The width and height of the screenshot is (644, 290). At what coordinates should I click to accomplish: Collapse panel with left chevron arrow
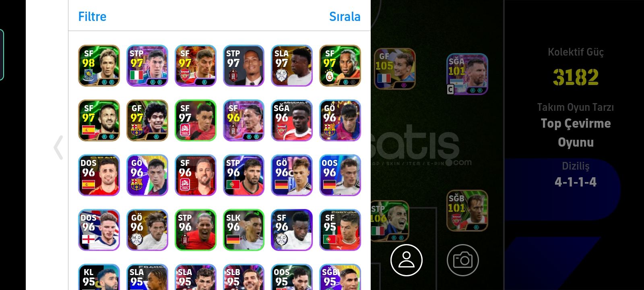(x=59, y=147)
